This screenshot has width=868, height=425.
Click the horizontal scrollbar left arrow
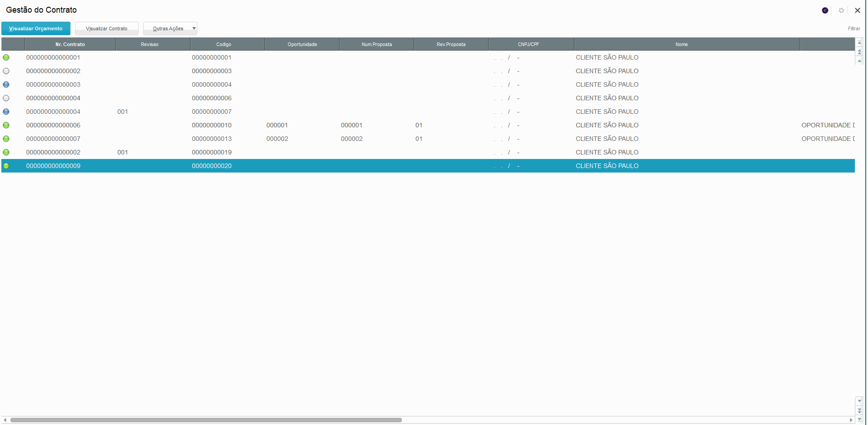pos(5,420)
